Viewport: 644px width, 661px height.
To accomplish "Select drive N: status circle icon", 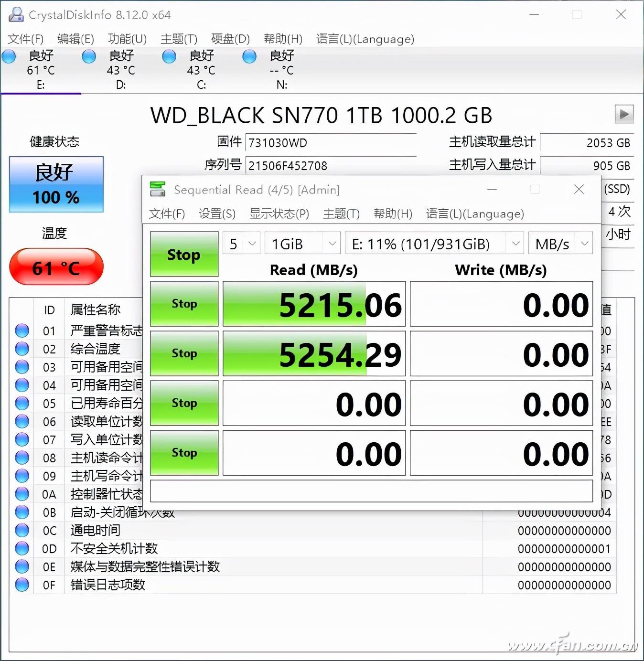I will tap(249, 57).
